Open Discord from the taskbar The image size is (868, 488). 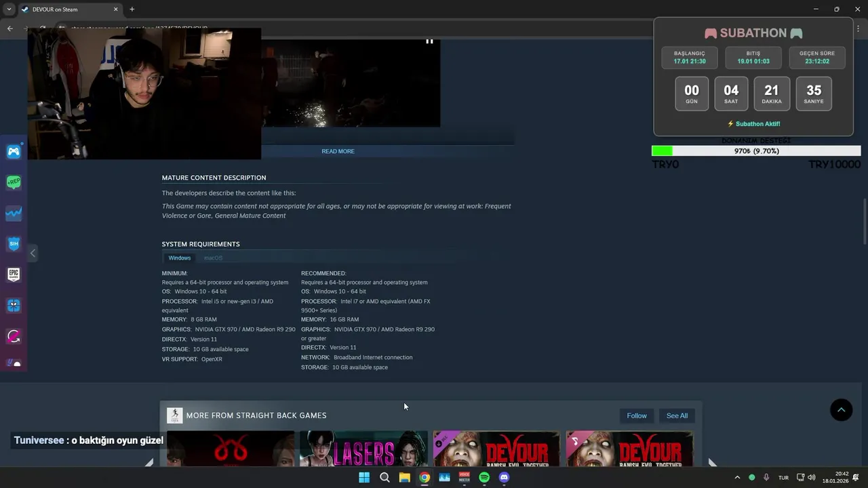504,477
